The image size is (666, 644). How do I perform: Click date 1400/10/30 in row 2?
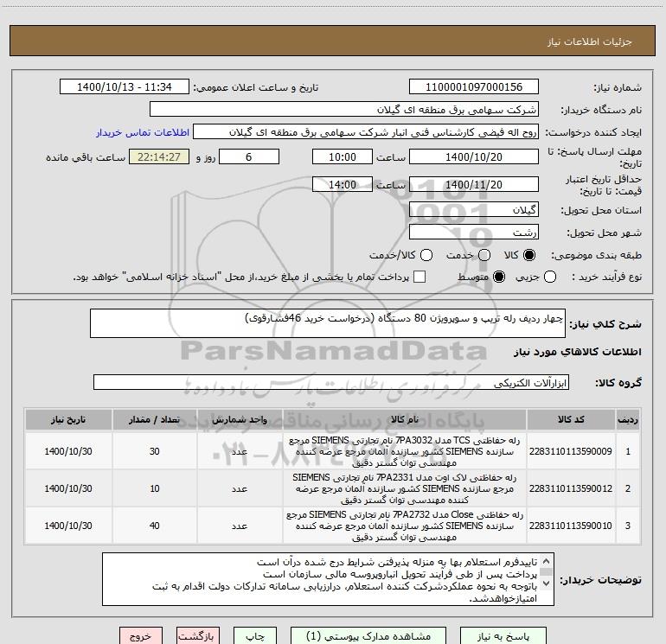(68, 488)
